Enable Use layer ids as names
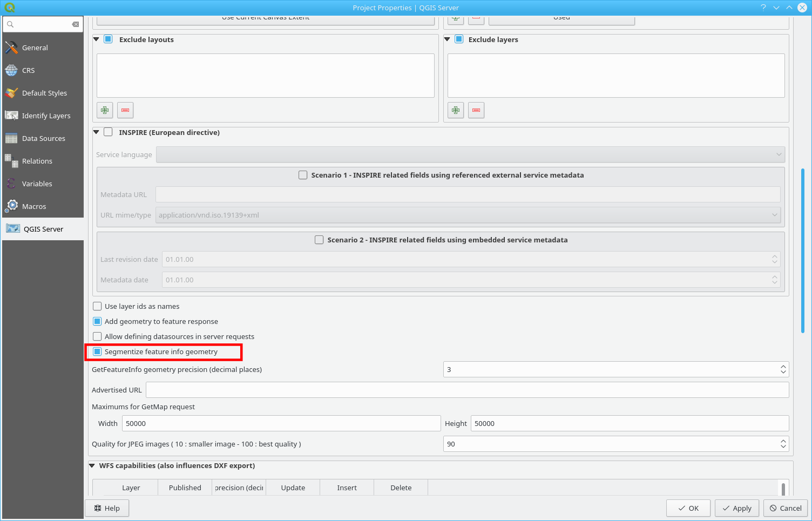The width and height of the screenshot is (812, 521). [97, 306]
